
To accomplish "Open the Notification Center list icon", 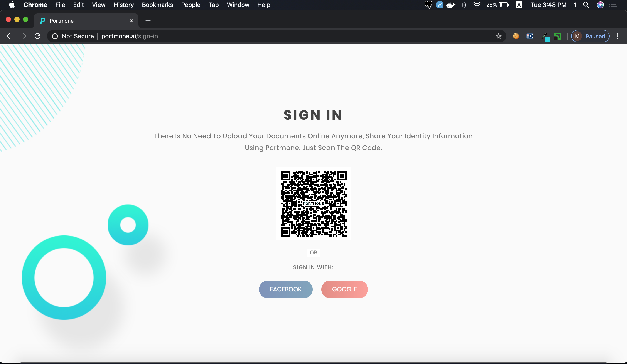I will click(613, 5).
